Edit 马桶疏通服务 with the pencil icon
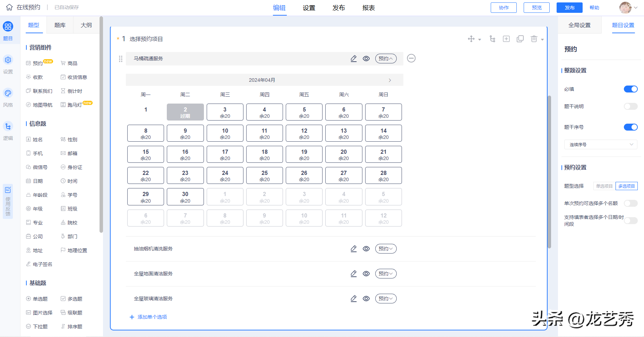The width and height of the screenshot is (644, 337). [353, 59]
